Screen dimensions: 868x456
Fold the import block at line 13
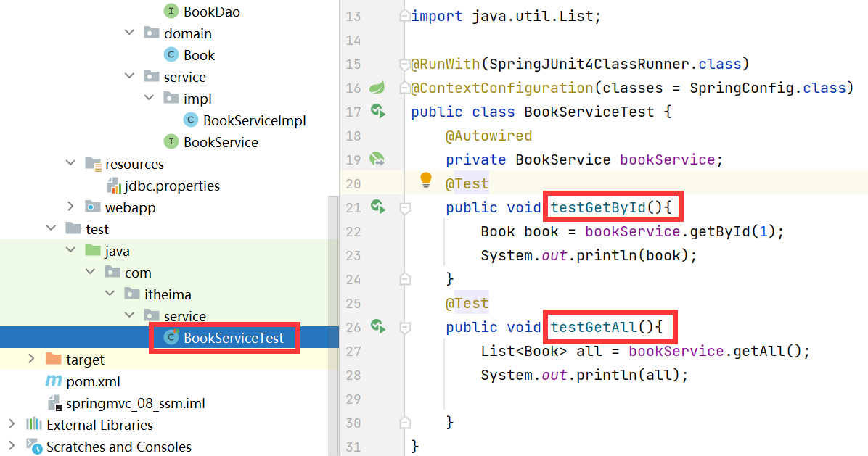coord(405,16)
